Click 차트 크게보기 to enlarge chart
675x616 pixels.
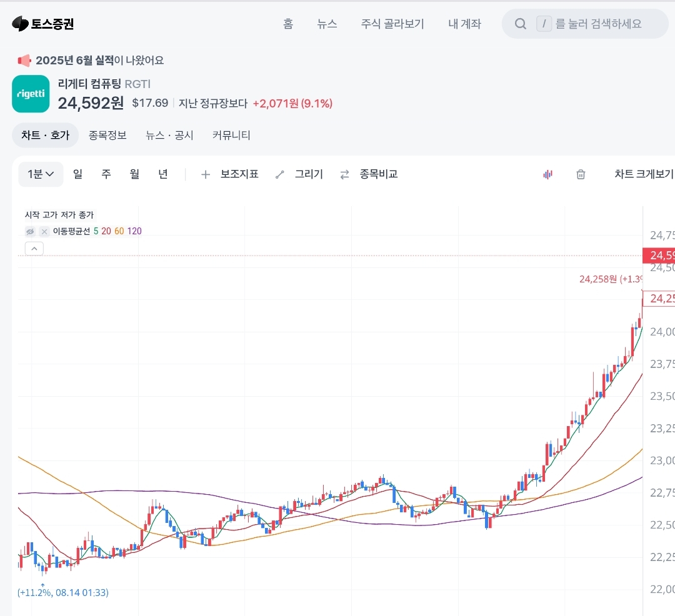click(x=644, y=174)
